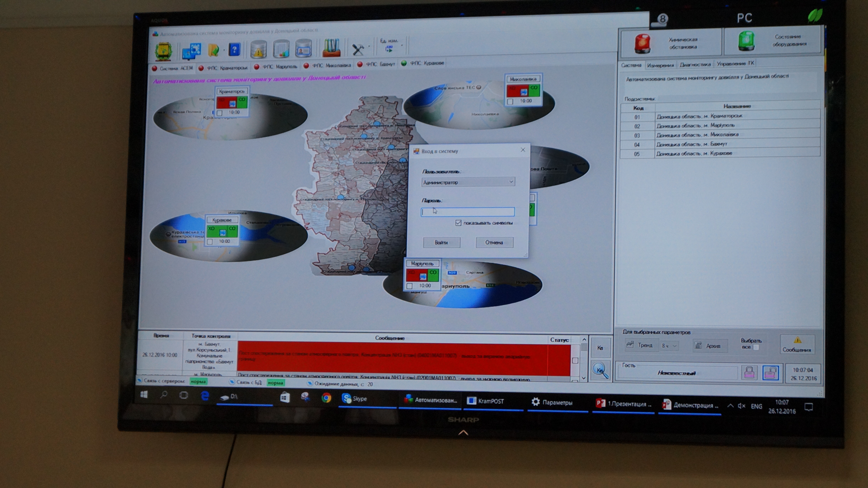Screen dimensions: 868x488
Task: Toggle the 'Выбрать все' checkbox
Action: [x=756, y=347]
